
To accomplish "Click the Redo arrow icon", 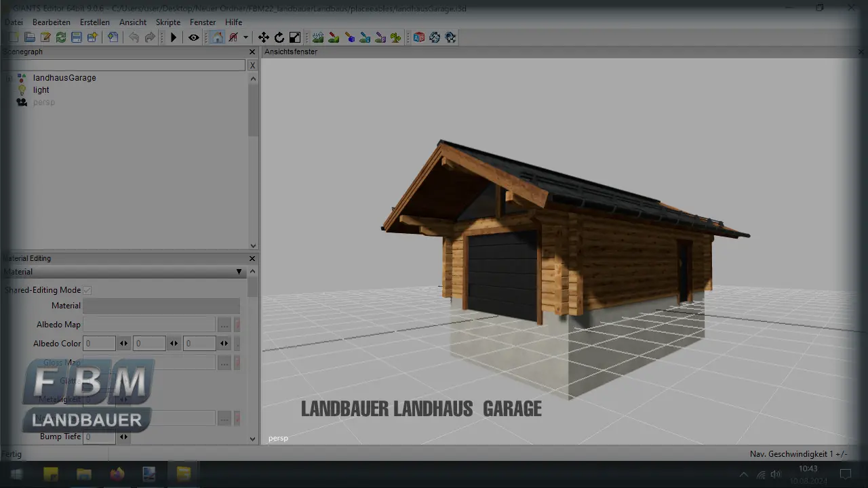I will (149, 37).
